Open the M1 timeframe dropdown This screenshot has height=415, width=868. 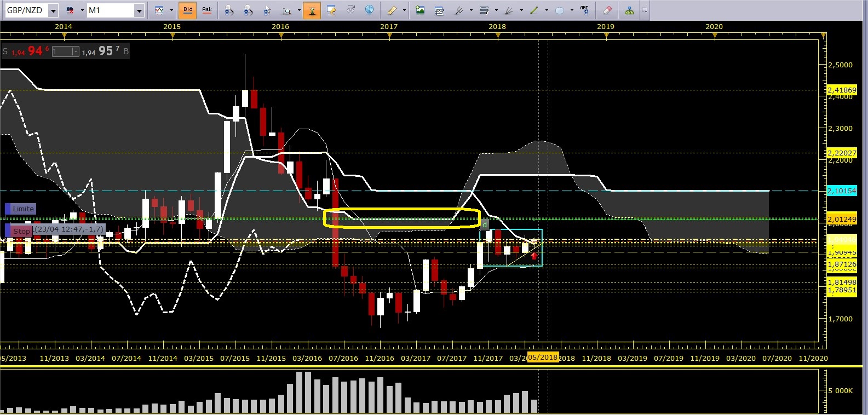click(139, 10)
